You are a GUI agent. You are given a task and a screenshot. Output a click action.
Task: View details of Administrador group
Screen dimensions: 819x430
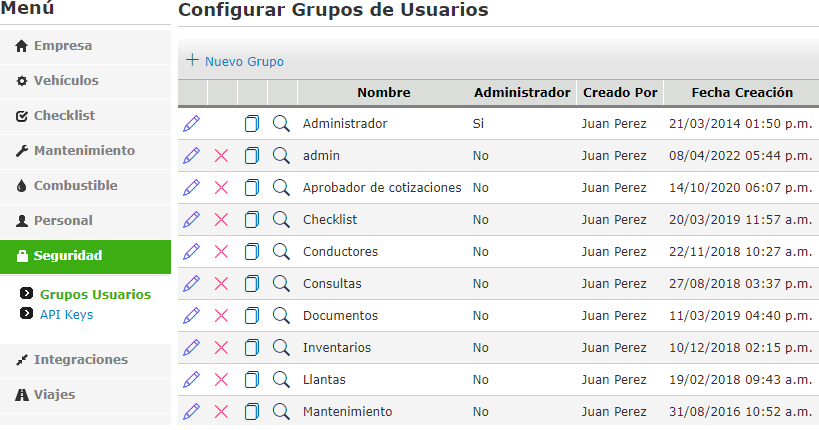tap(281, 124)
